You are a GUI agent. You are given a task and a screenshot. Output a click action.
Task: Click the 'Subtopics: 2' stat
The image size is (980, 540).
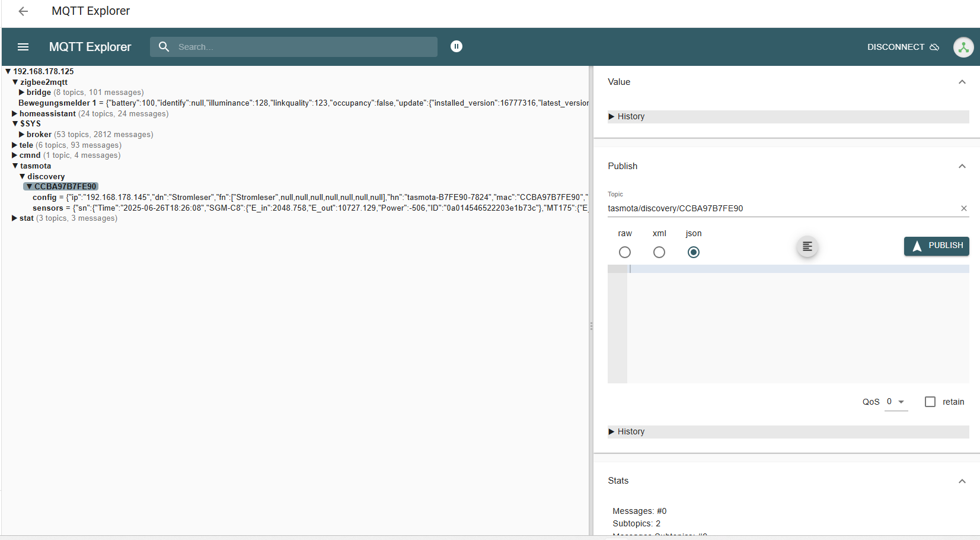pos(637,523)
